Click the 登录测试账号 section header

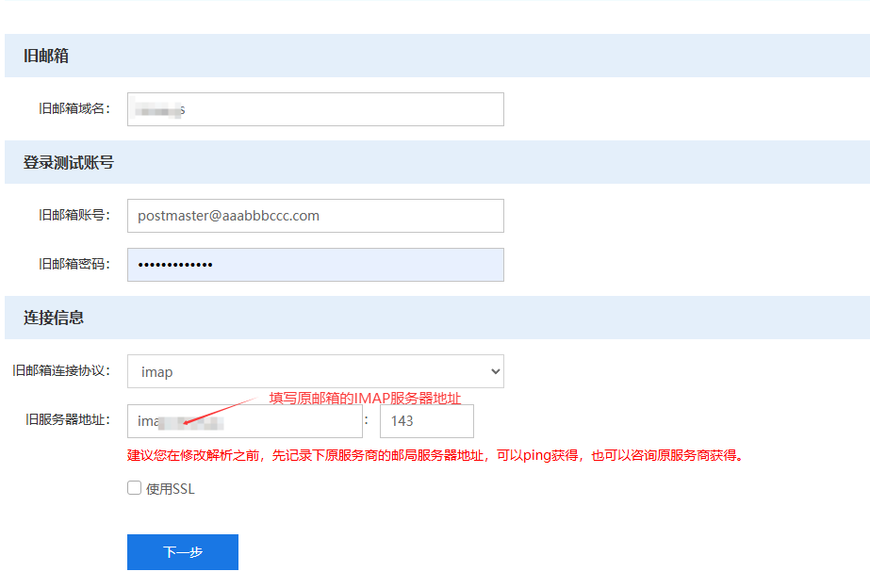[69, 163]
